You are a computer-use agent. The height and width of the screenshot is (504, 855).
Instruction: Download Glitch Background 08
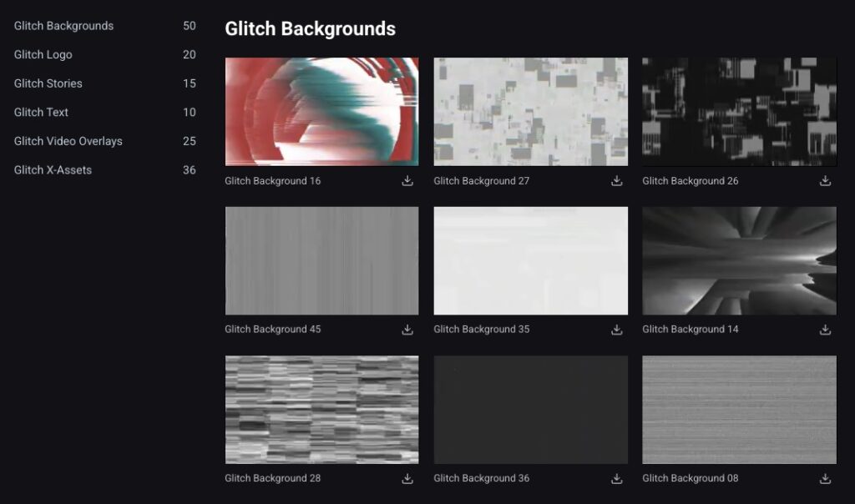[825, 479]
